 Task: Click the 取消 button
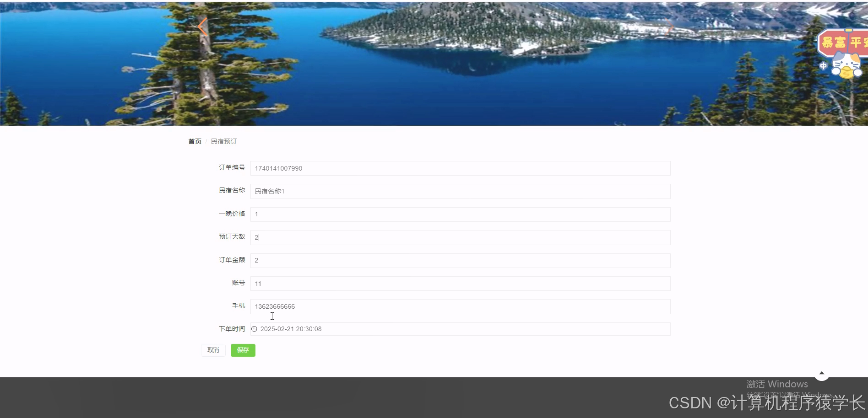[x=213, y=350]
